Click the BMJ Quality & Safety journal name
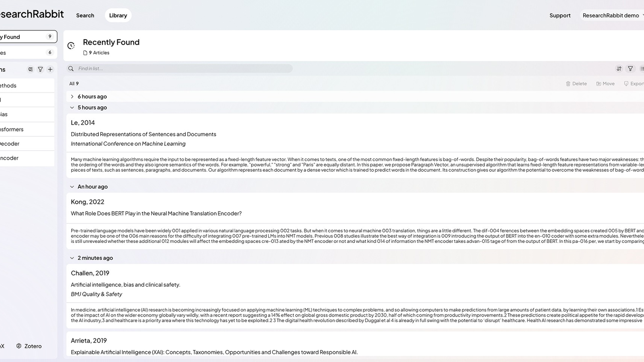The width and height of the screenshot is (644, 362). [97, 294]
